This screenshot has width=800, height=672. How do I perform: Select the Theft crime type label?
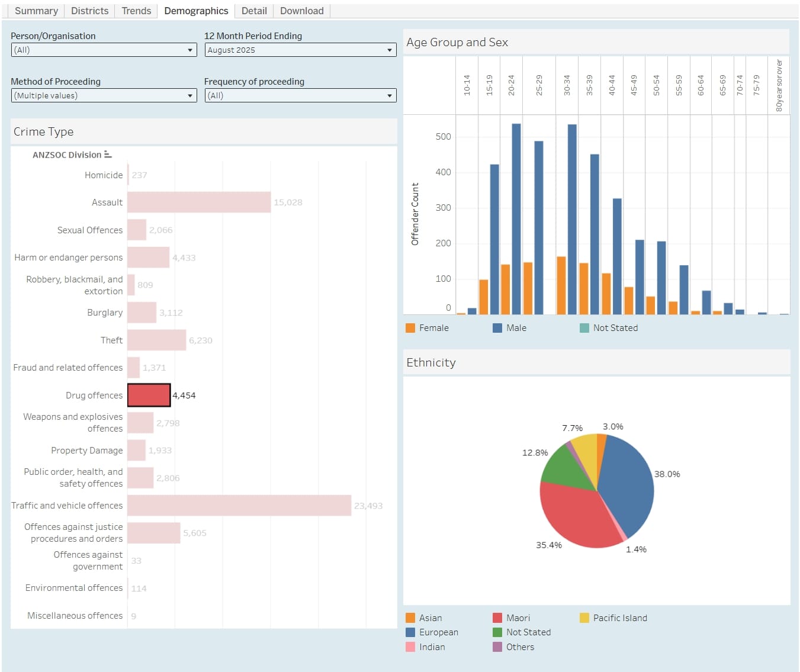111,340
